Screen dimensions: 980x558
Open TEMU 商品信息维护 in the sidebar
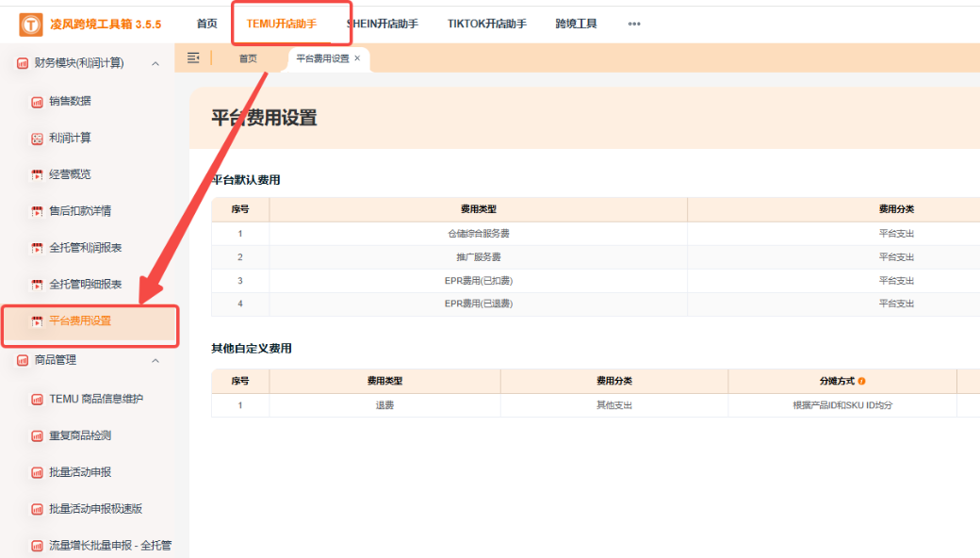pyautogui.click(x=96, y=399)
